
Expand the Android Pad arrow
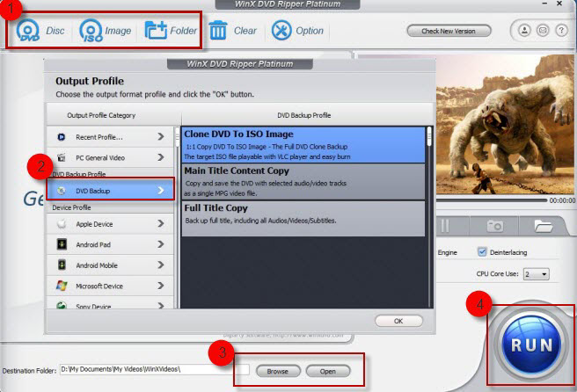click(161, 244)
